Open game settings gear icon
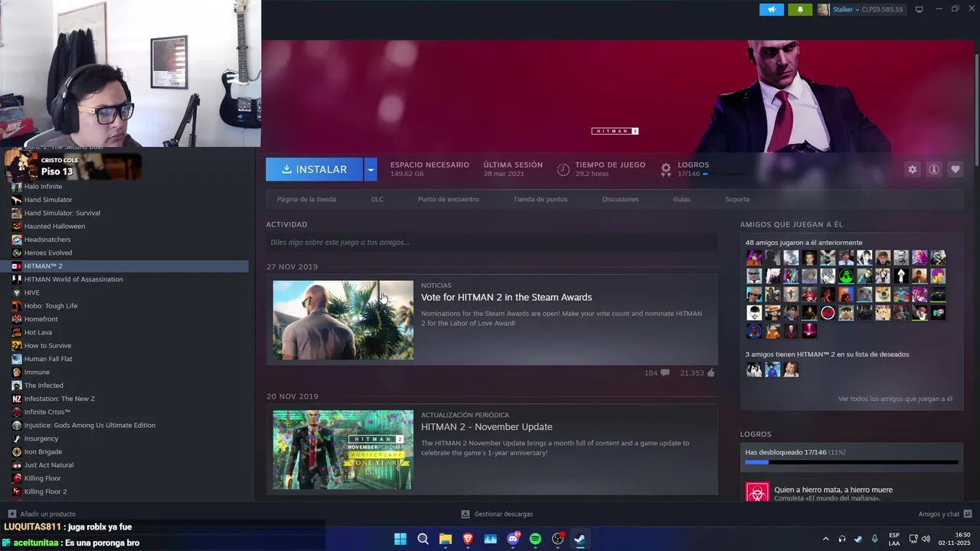 tap(912, 169)
